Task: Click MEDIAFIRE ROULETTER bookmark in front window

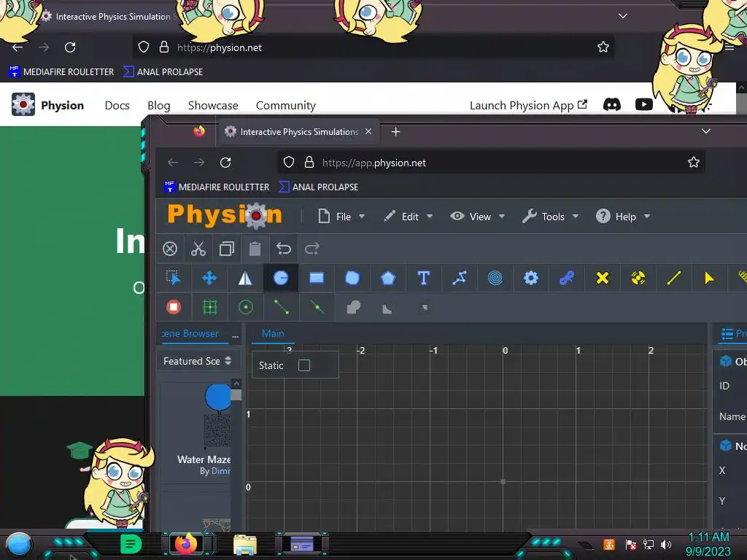Action: (x=217, y=187)
